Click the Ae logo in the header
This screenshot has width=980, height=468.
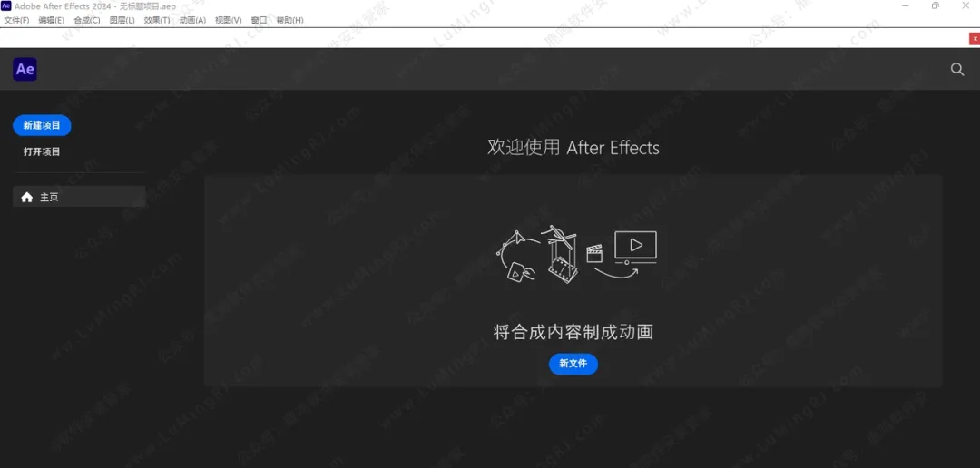(x=25, y=69)
